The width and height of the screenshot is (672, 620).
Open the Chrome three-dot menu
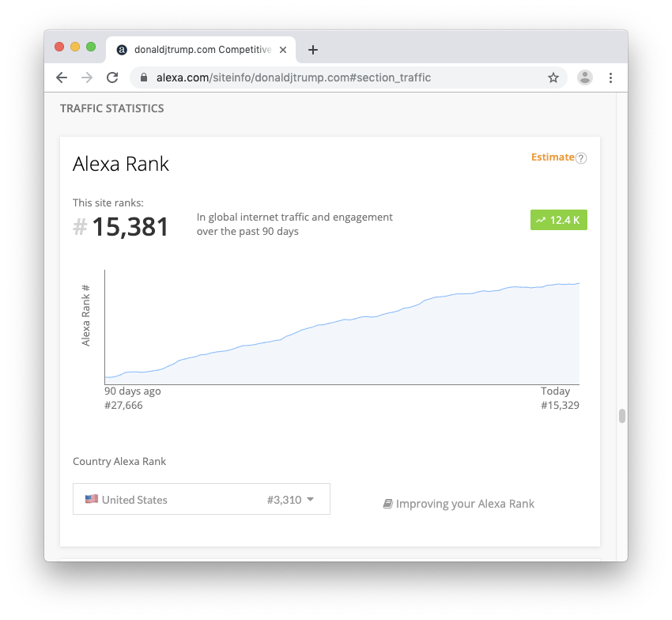pos(610,77)
